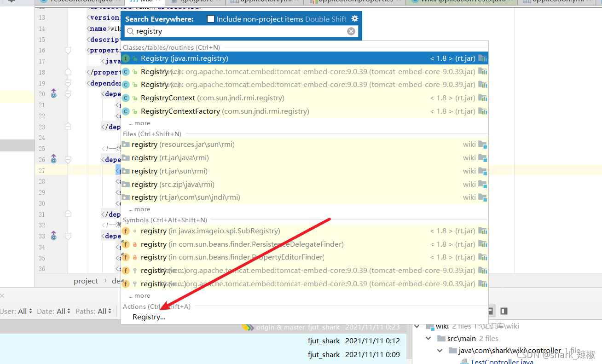Select Registry (java.rmi.registry) class result
The height and width of the screenshot is (364, 602).
(x=304, y=58)
